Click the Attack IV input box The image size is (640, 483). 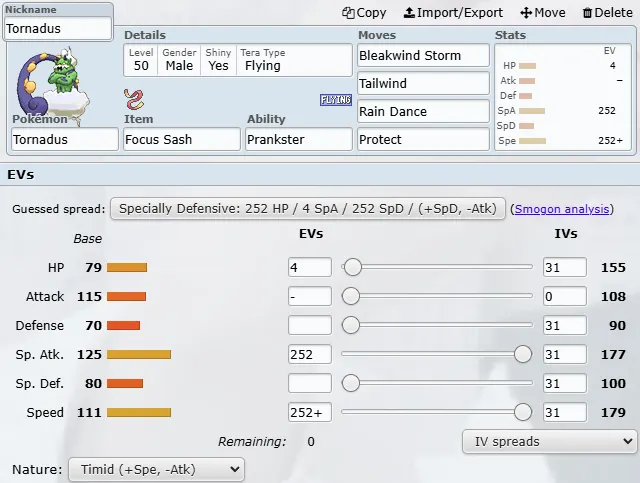[565, 296]
